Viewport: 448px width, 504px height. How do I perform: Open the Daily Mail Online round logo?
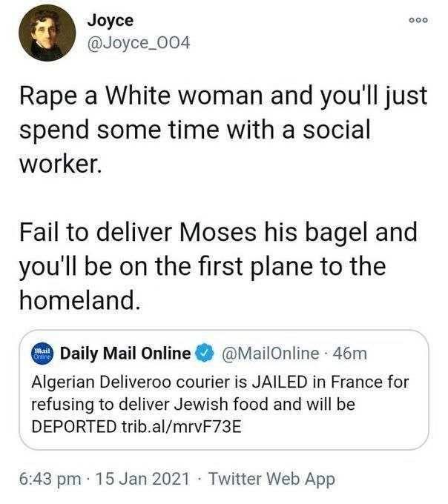[x=42, y=354]
